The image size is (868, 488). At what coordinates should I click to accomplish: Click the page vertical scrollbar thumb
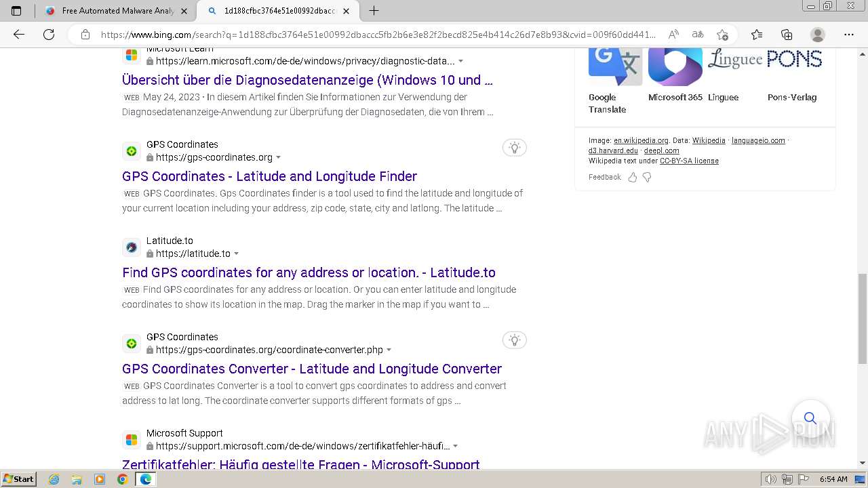pyautogui.click(x=863, y=319)
